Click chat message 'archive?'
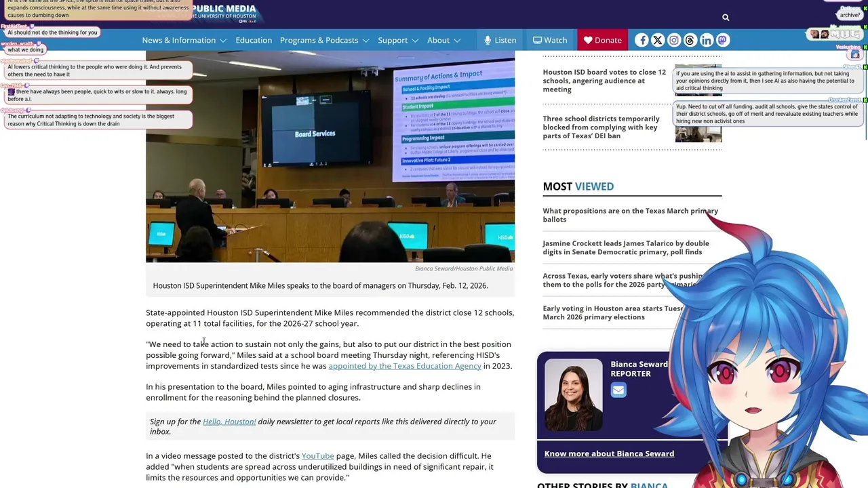This screenshot has height=488, width=868. pos(850,15)
